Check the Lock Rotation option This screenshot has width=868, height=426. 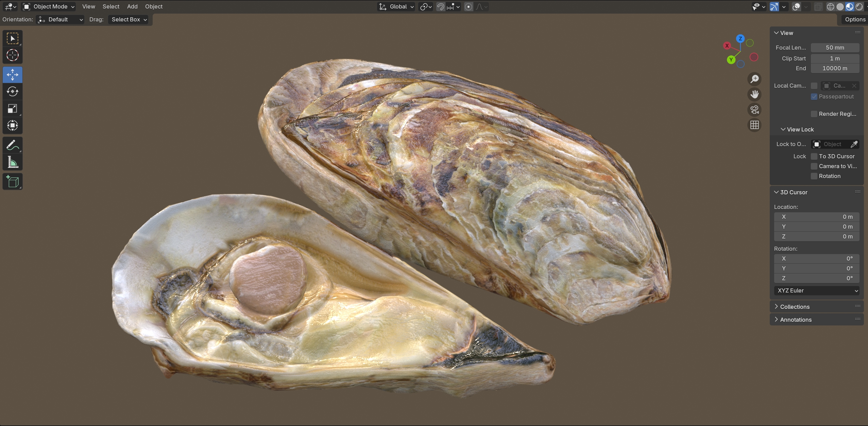coord(814,176)
